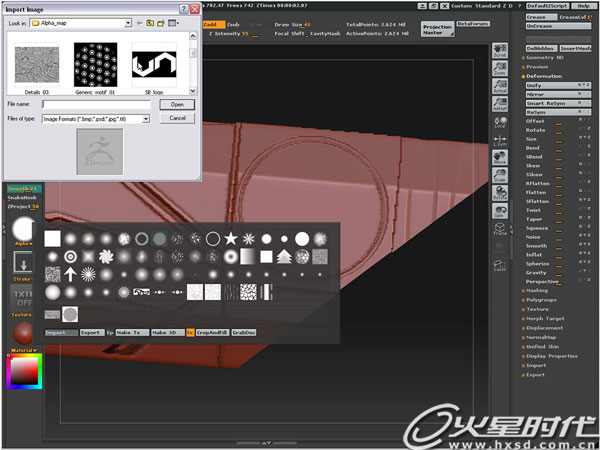Viewport: 600px width, 450px height.
Task: Expand the Polygroups section
Action: 541,300
